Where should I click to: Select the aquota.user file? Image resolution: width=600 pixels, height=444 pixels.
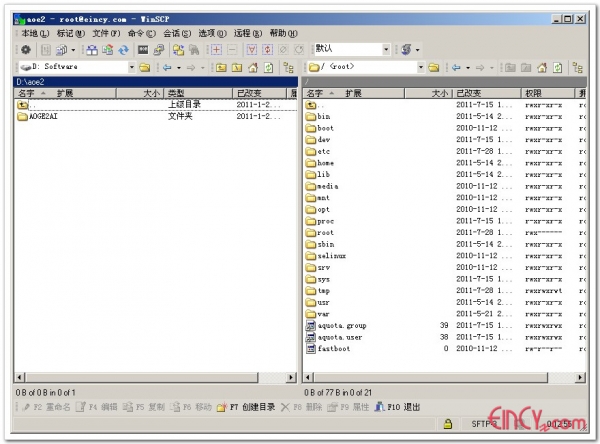tap(334, 337)
